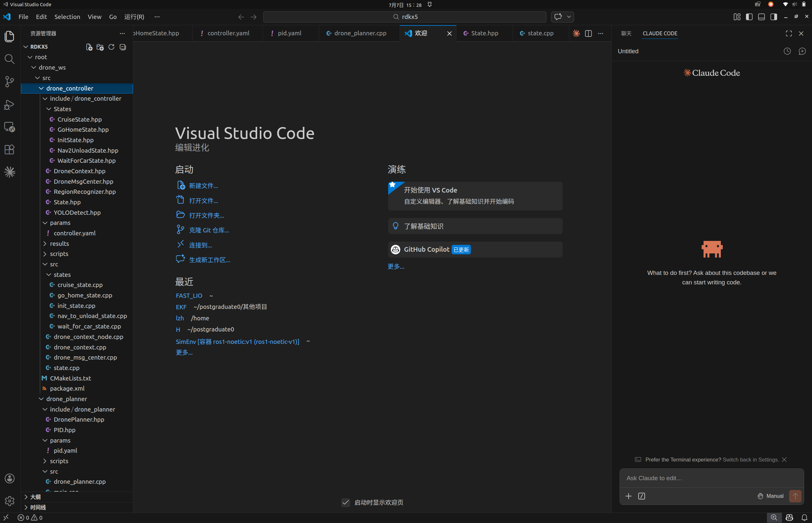Go forward using the navigation arrow
Viewport: 812px width, 523px height.
tap(254, 17)
